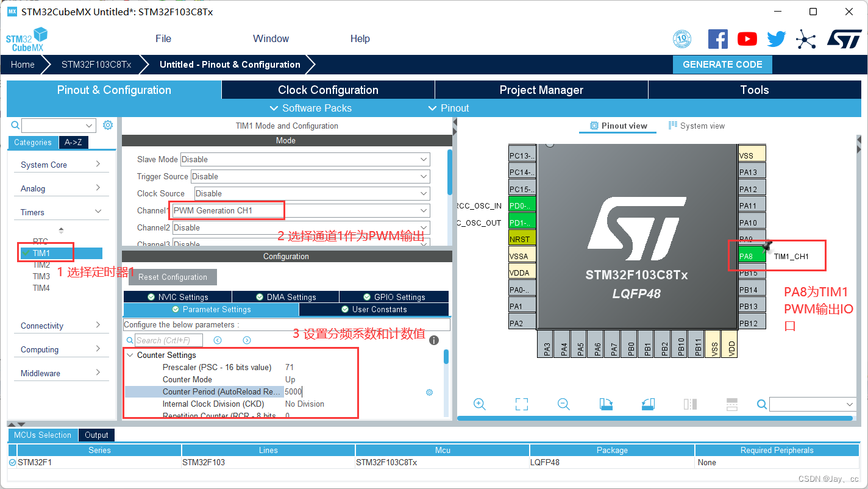Click the pinout search magnifier icon
This screenshot has height=489, width=868.
click(x=762, y=404)
